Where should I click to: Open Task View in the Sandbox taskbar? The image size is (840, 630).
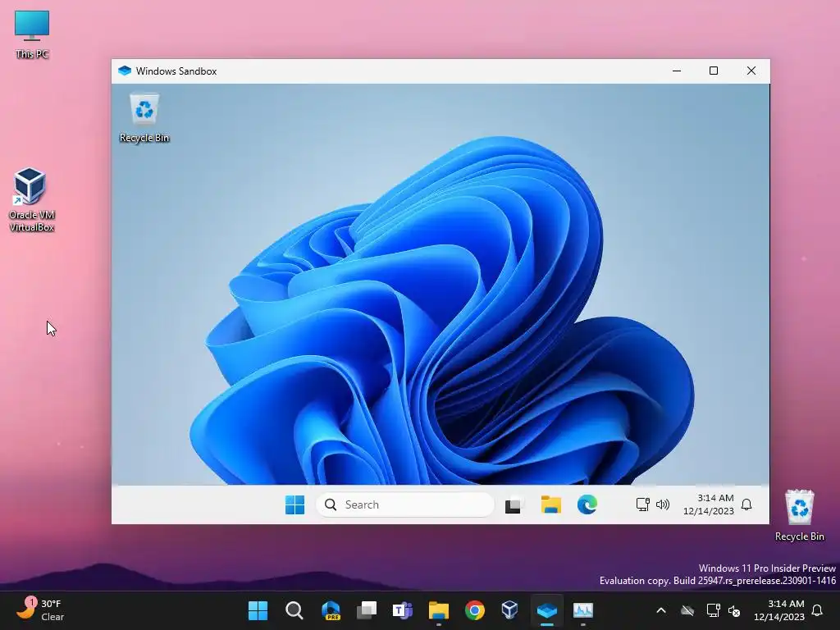(x=513, y=504)
